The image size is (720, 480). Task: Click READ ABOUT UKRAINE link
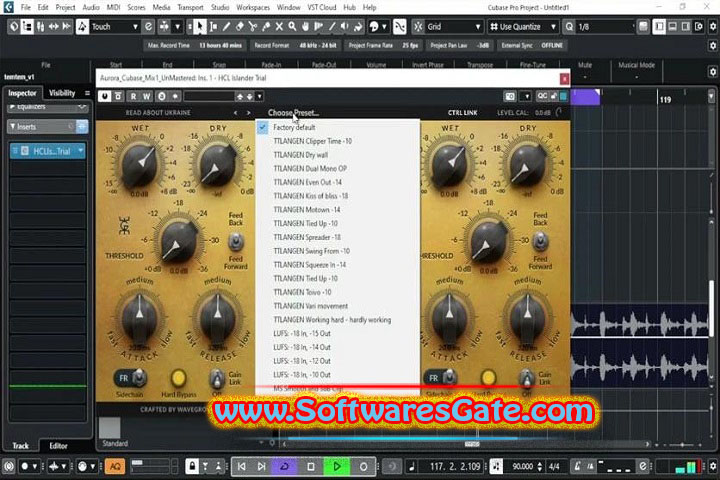[x=158, y=113]
